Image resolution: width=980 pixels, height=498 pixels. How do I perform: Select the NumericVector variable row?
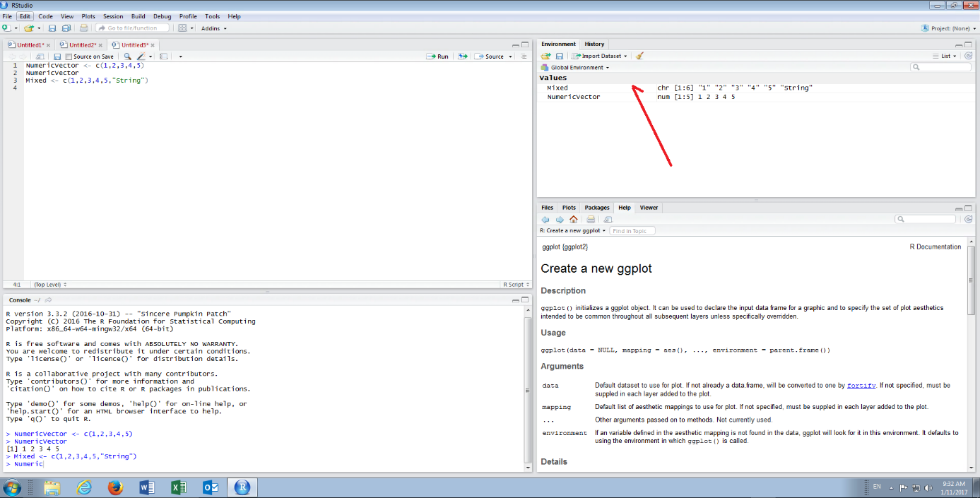pos(755,97)
